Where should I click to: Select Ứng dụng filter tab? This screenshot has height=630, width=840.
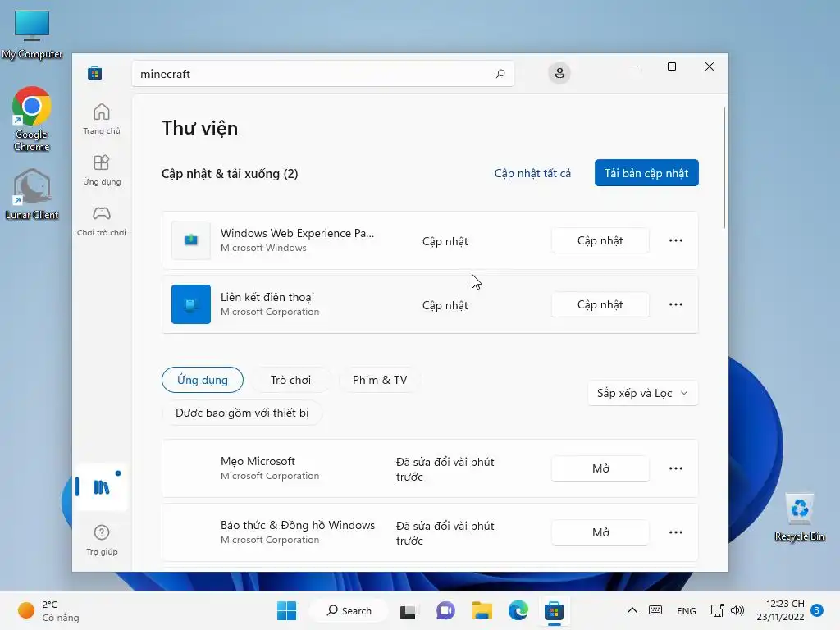[203, 380]
